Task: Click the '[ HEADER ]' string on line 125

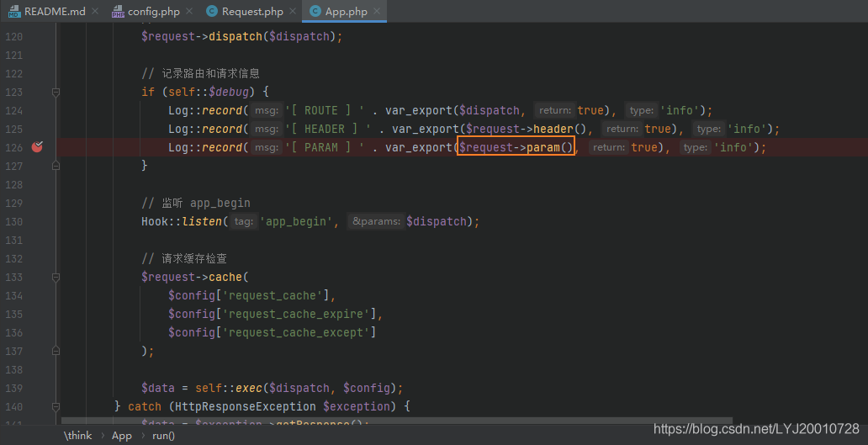Action: pos(329,129)
